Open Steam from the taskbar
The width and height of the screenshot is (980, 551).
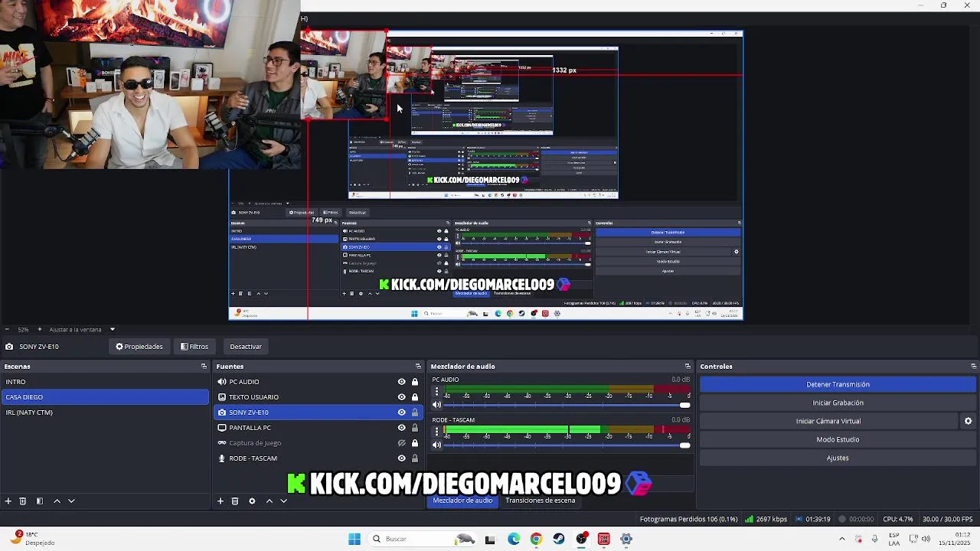559,539
